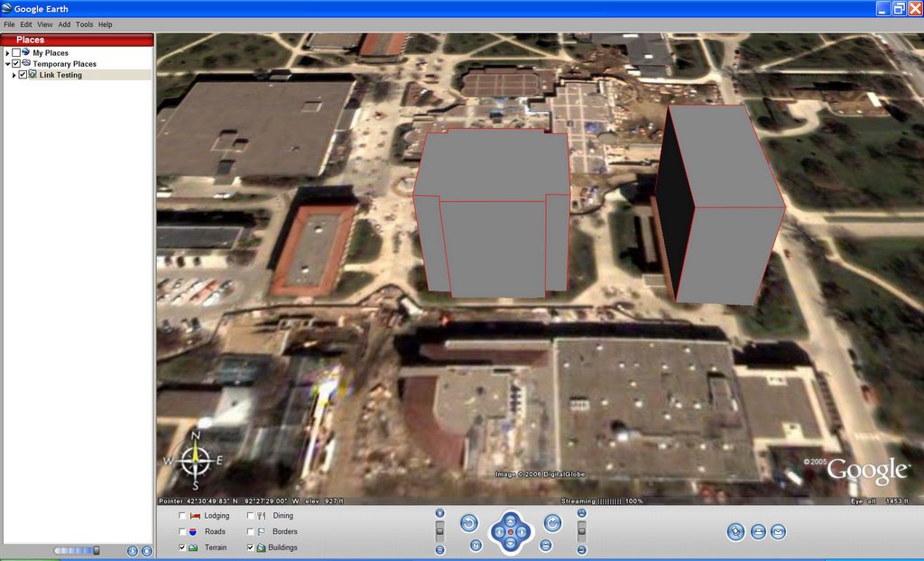The image size is (924, 561).
Task: Click the Roads layer label
Action: pos(215,531)
